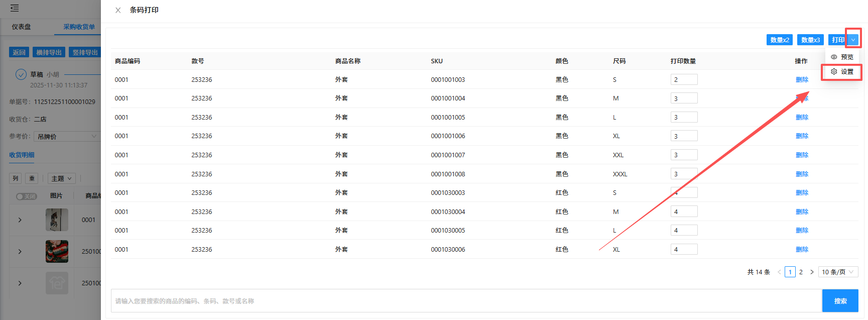
Task: Close the 条码打印 drawer with the X
Action: (118, 10)
